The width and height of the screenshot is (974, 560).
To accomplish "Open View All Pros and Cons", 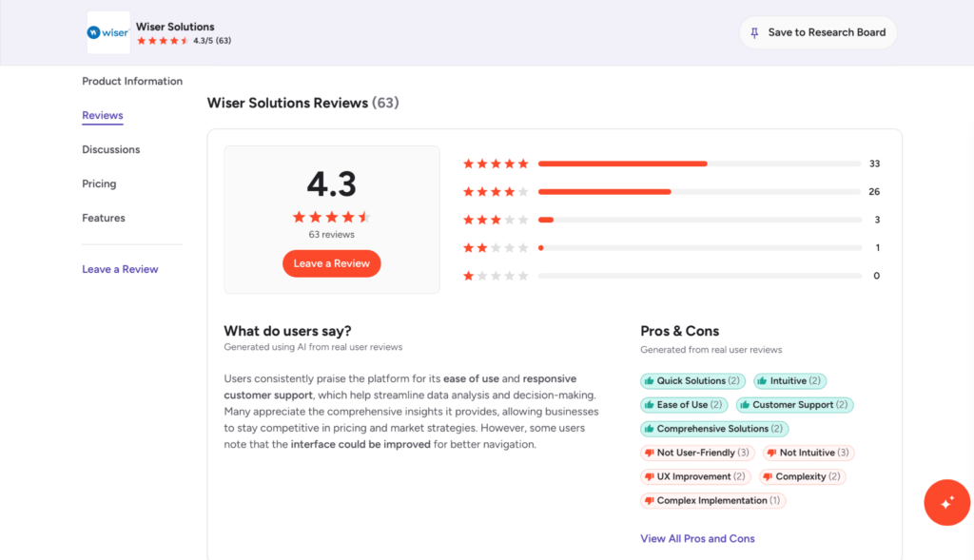I will [x=697, y=539].
